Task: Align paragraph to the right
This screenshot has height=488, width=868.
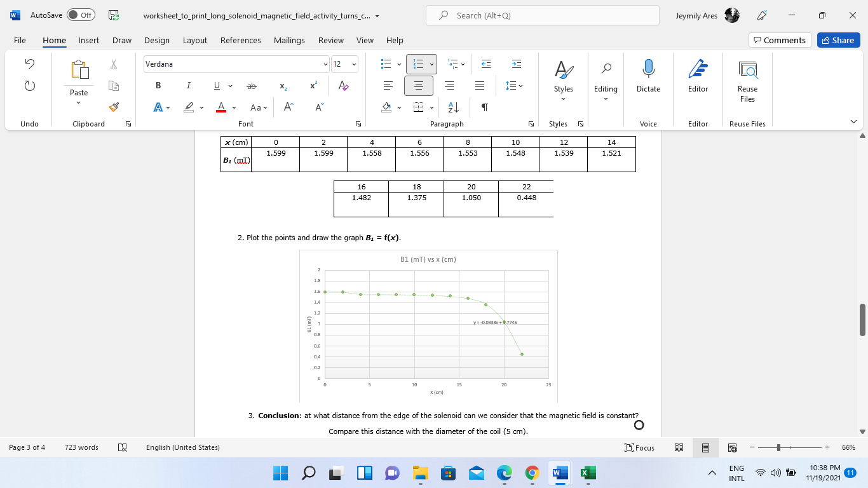Action: click(449, 85)
